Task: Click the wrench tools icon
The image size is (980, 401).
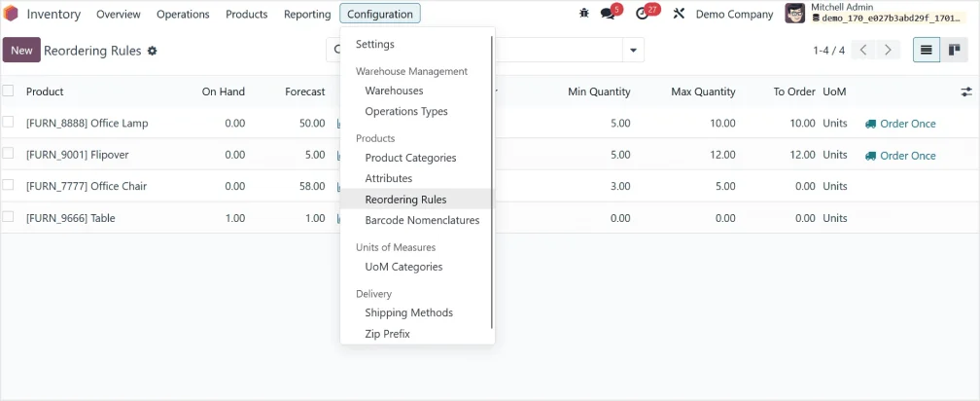Action: coord(680,14)
